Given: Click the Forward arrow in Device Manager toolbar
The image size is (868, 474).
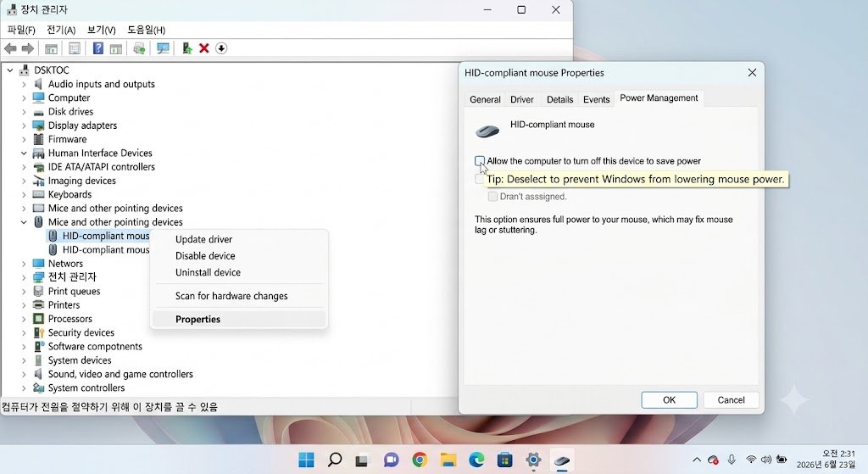Looking at the screenshot, I should point(27,48).
